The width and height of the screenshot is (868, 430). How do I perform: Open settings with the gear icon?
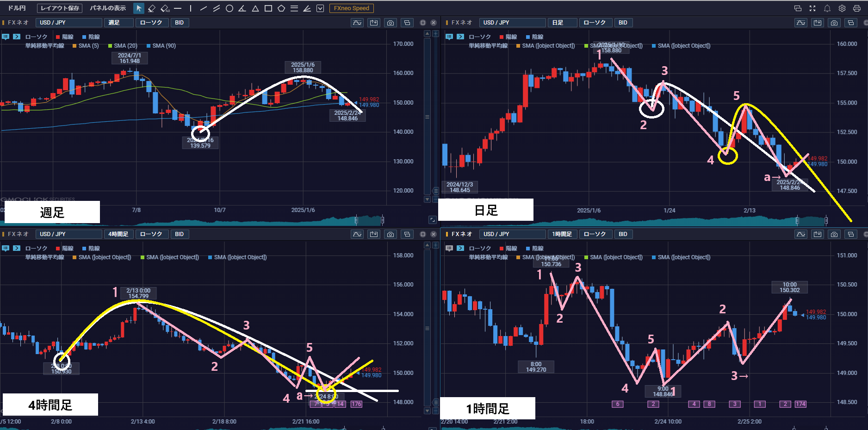point(842,8)
